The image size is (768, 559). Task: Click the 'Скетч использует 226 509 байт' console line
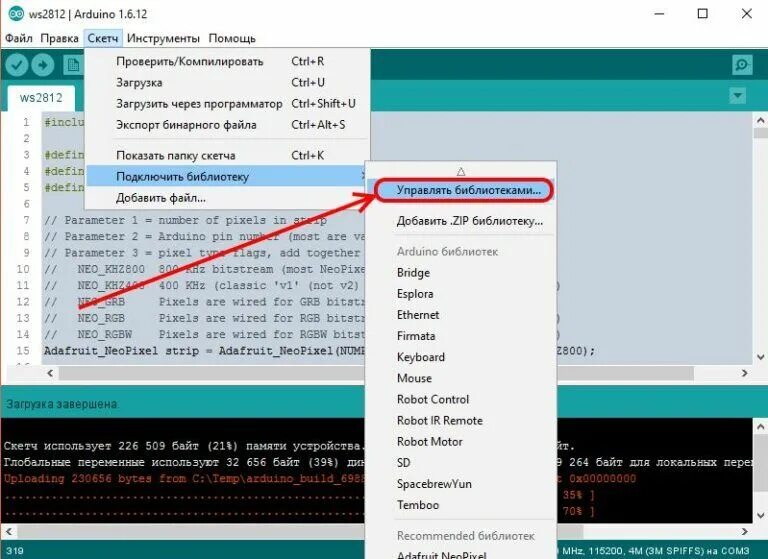pos(184,446)
